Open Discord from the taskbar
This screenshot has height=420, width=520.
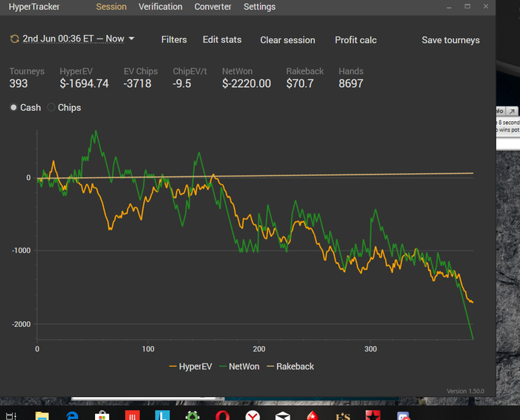click(403, 416)
